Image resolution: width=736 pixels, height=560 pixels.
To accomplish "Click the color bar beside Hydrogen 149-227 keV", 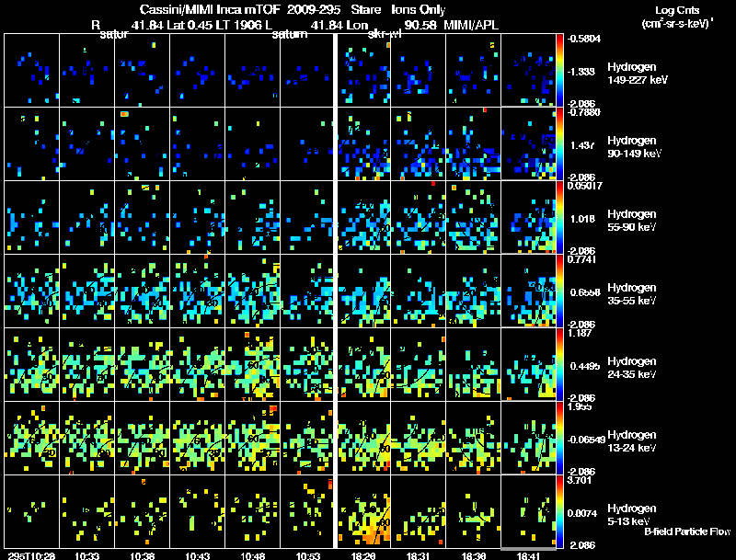I will (559, 71).
